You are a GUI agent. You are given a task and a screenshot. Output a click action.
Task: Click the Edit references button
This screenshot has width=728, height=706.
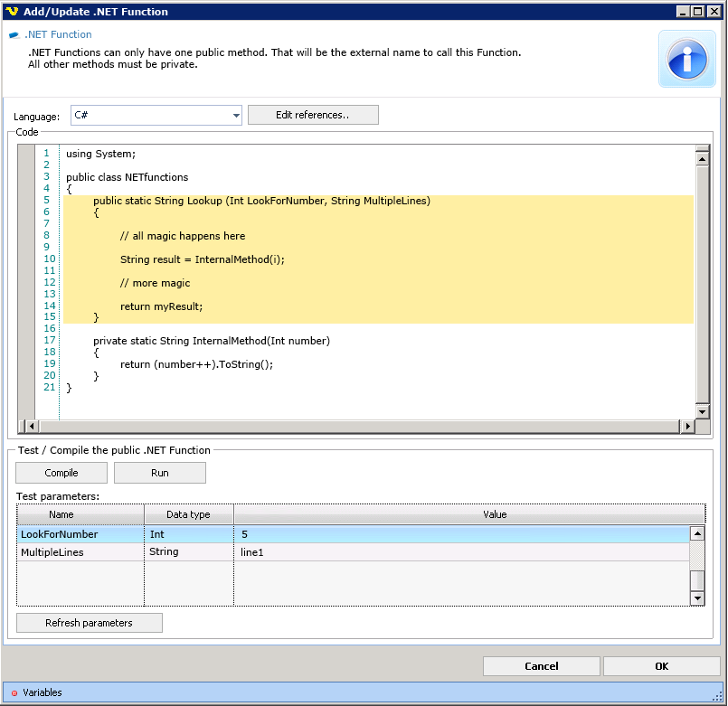(x=313, y=115)
